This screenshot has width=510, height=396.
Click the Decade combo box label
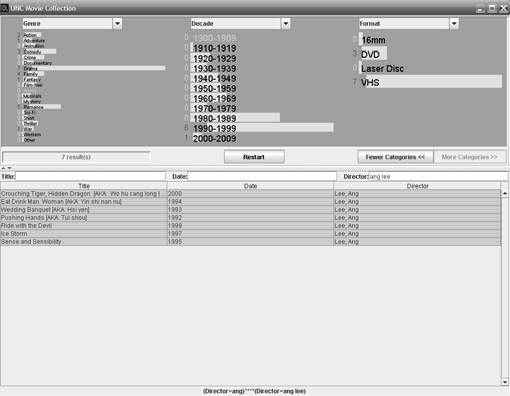click(236, 24)
